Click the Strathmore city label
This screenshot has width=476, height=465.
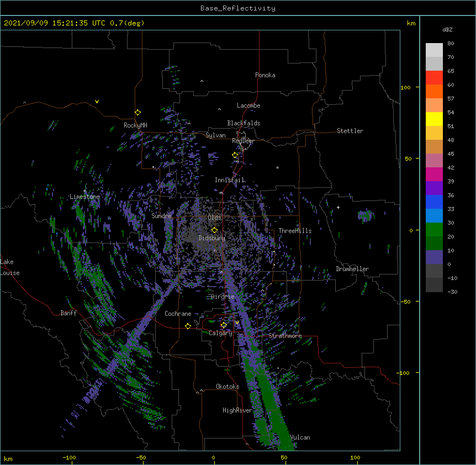[x=285, y=336]
